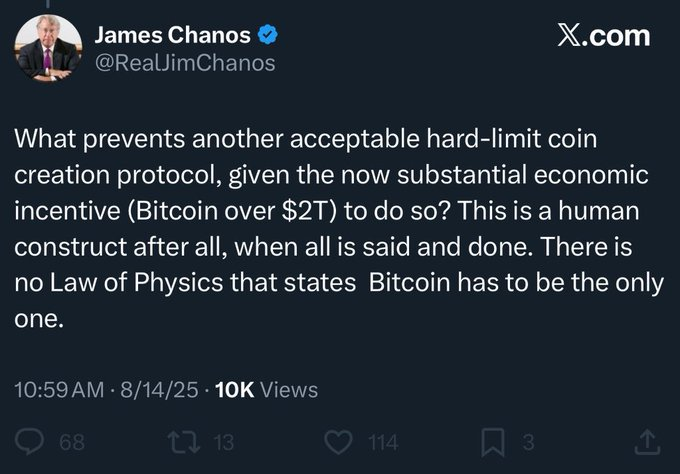This screenshot has width=680, height=474.
Task: Click the X.com logo
Action: (604, 36)
